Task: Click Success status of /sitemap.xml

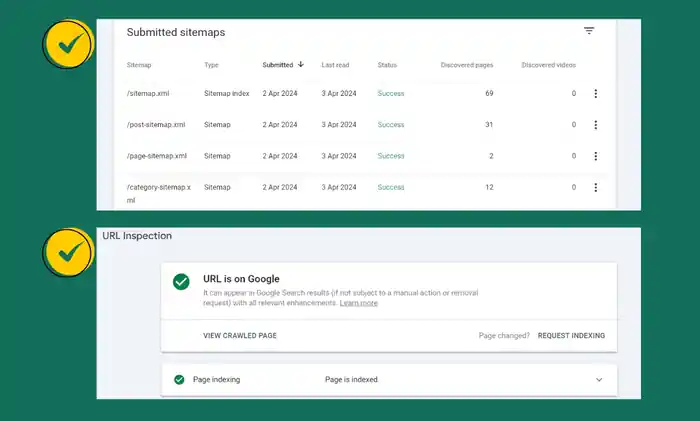Action: tap(391, 93)
